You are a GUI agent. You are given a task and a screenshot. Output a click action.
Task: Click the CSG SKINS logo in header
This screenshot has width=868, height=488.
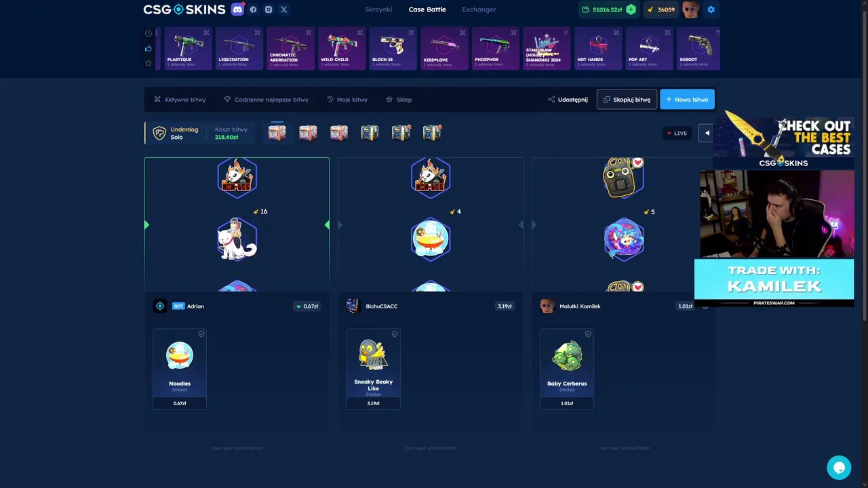184,9
